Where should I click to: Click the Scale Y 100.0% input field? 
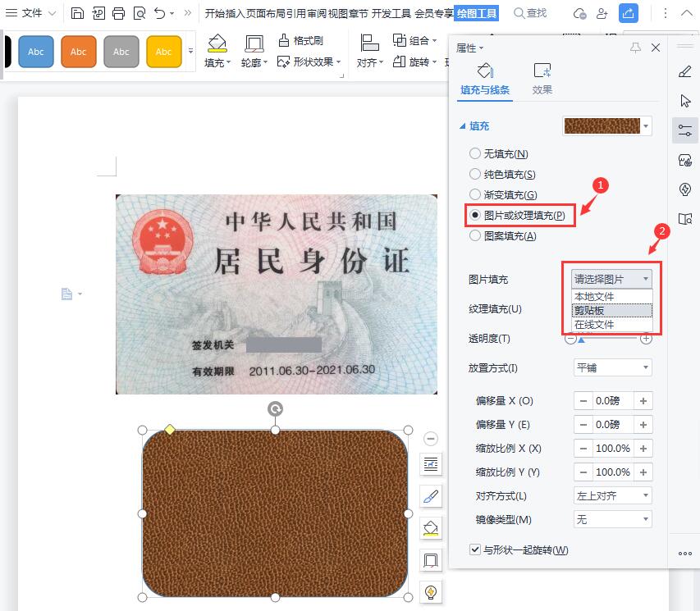click(613, 472)
